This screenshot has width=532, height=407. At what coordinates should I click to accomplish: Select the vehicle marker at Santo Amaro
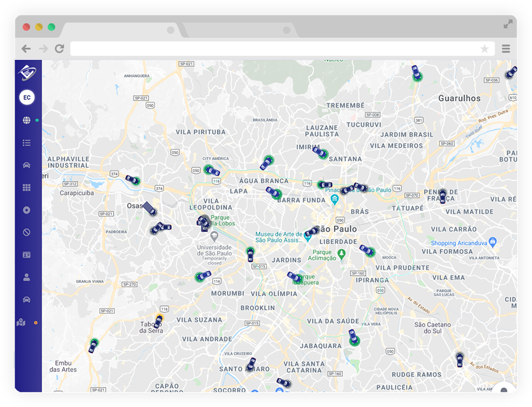251,364
